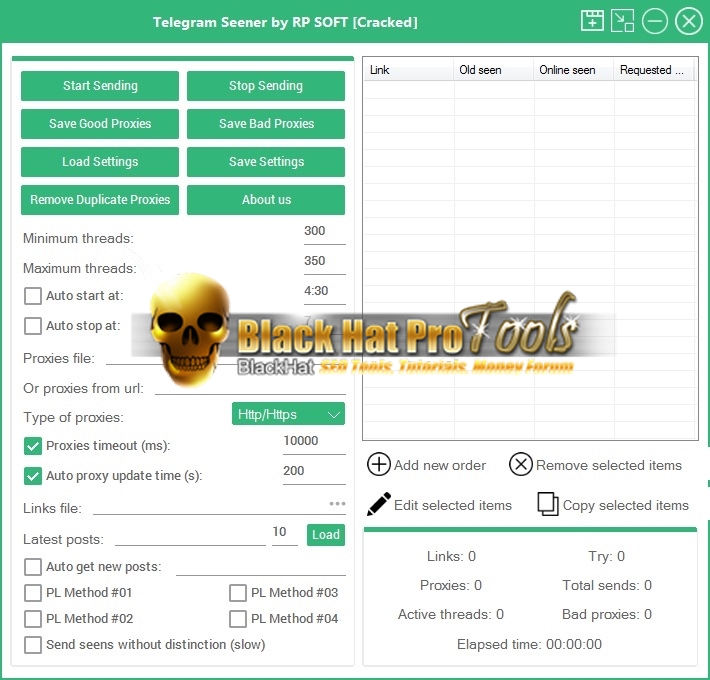
Task: Click the 'Proxies: 0' status text
Action: (x=451, y=585)
